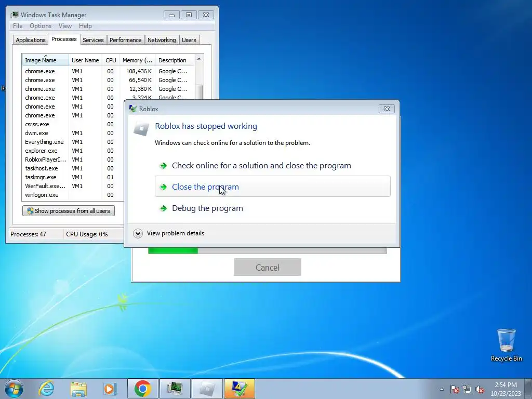This screenshot has width=532, height=399.
Task: Click Show processes from all users
Action: 69,211
